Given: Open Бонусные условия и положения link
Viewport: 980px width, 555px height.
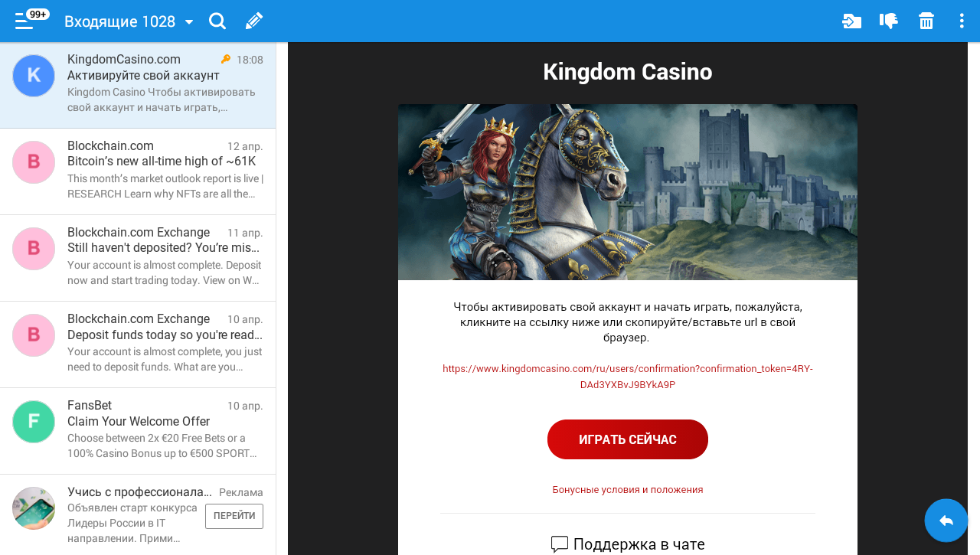Looking at the screenshot, I should (628, 489).
